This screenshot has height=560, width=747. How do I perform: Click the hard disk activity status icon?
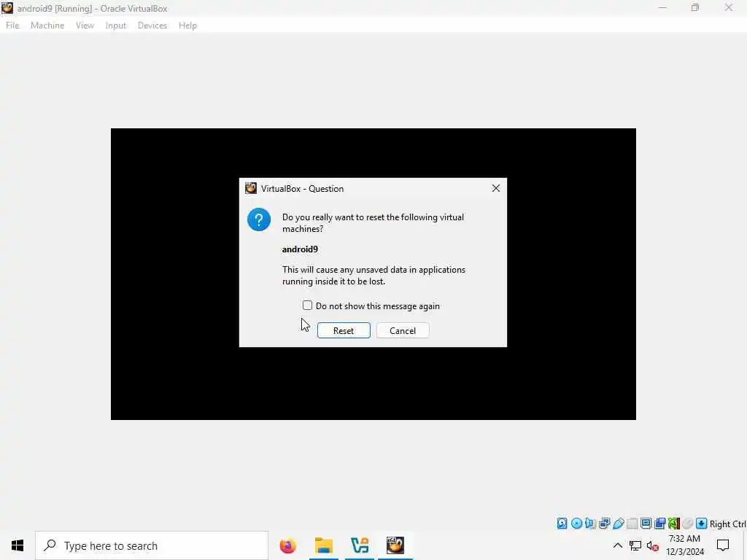[562, 524]
